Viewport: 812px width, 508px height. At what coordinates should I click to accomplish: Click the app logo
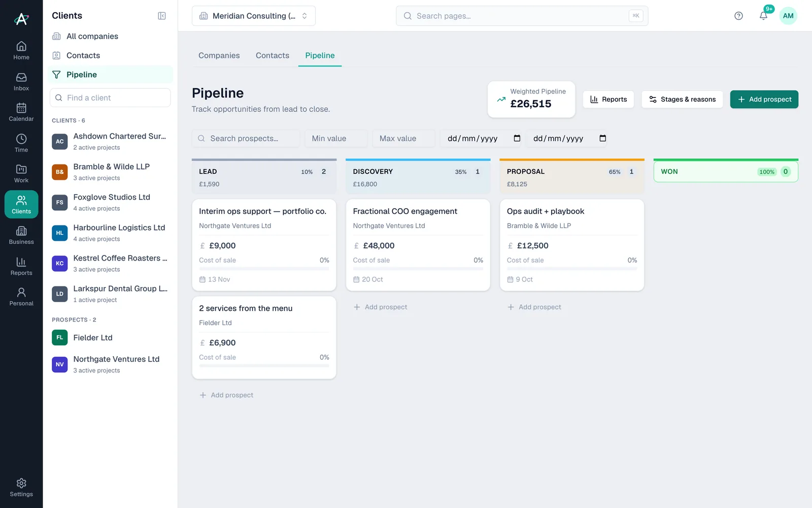[x=21, y=19]
